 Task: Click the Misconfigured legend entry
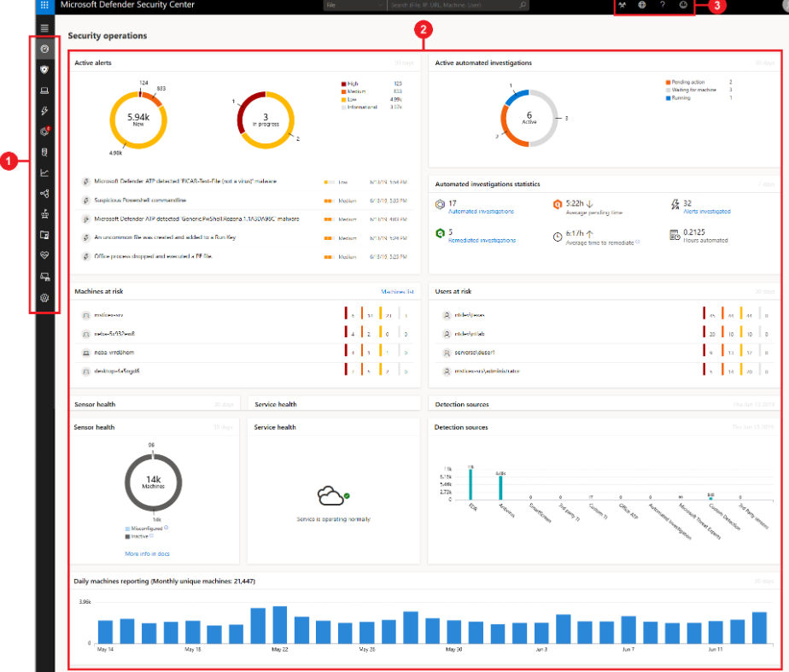pyautogui.click(x=146, y=529)
